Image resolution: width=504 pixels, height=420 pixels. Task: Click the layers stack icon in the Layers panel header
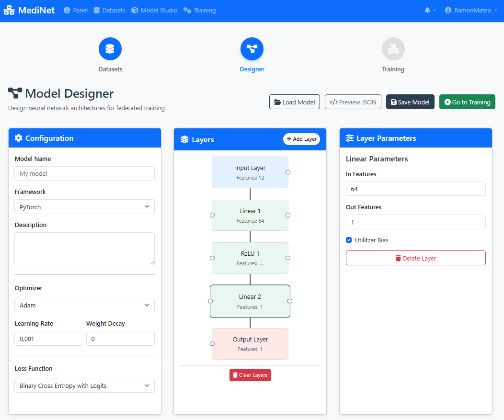185,139
